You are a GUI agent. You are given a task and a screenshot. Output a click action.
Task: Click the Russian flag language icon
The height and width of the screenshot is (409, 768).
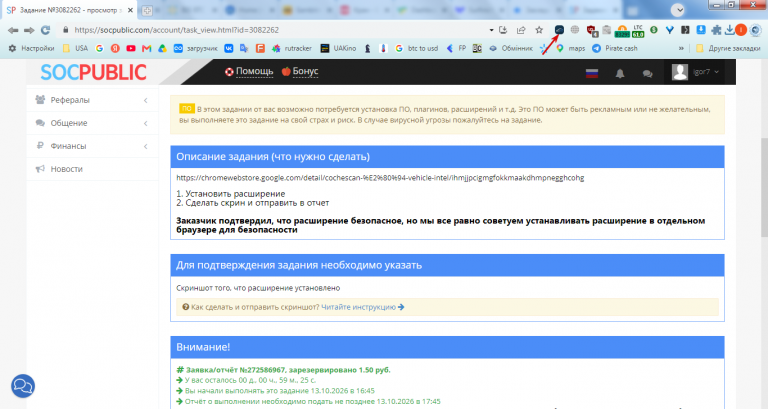[x=592, y=73]
